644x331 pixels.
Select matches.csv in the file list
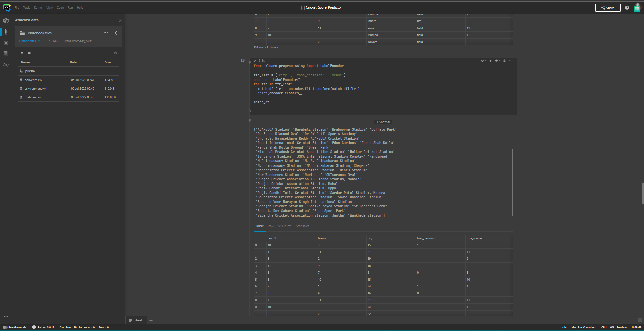(33, 97)
